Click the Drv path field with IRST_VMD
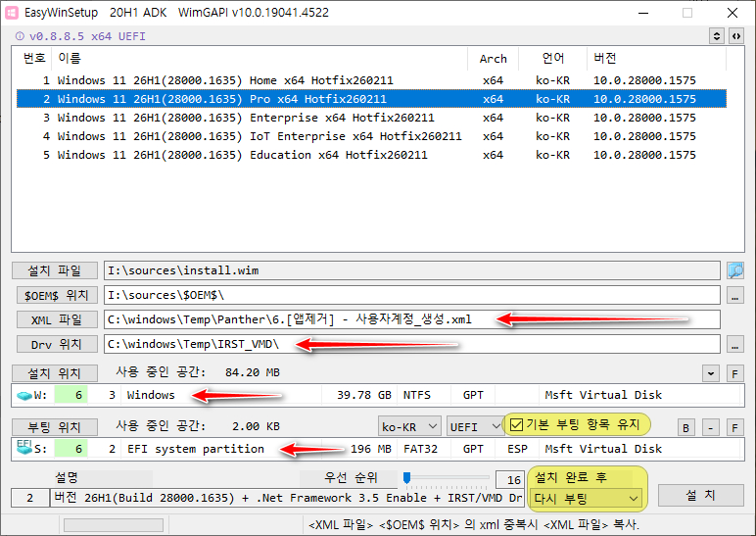Viewport: 756px width, 536px height. (412, 345)
